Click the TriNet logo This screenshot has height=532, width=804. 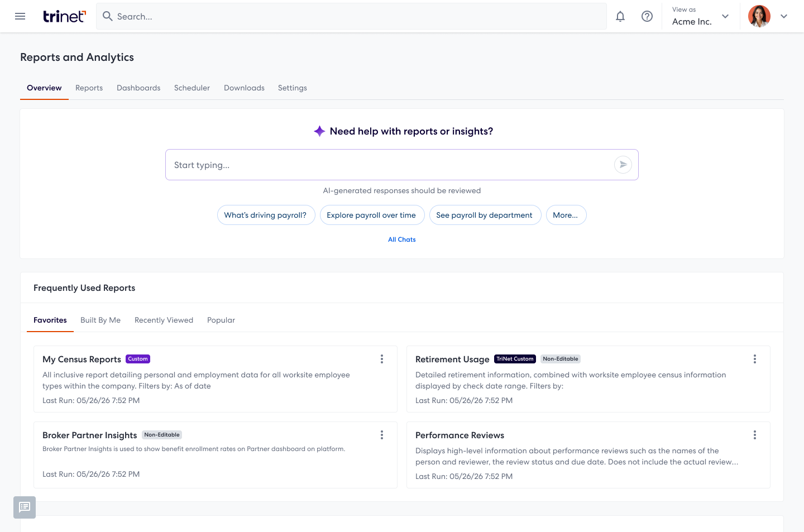(64, 16)
